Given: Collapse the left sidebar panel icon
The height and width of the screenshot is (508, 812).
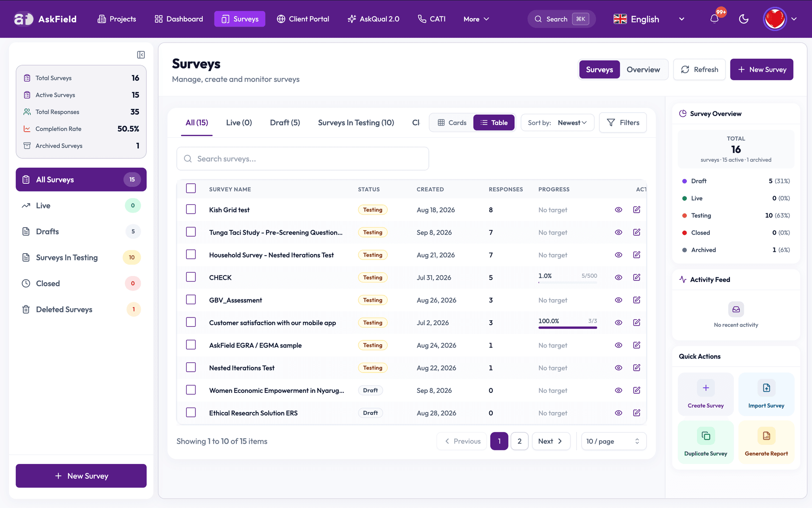Looking at the screenshot, I should pos(141,55).
